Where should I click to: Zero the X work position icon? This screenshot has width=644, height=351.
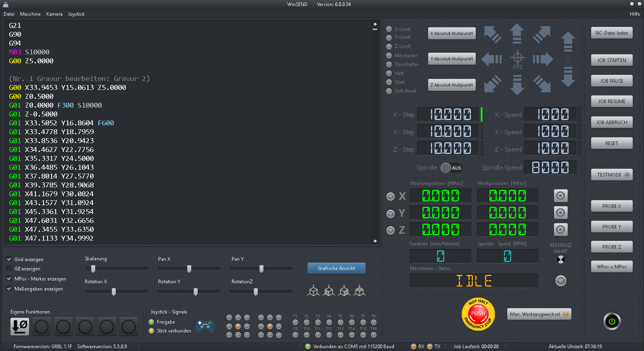[560, 196]
